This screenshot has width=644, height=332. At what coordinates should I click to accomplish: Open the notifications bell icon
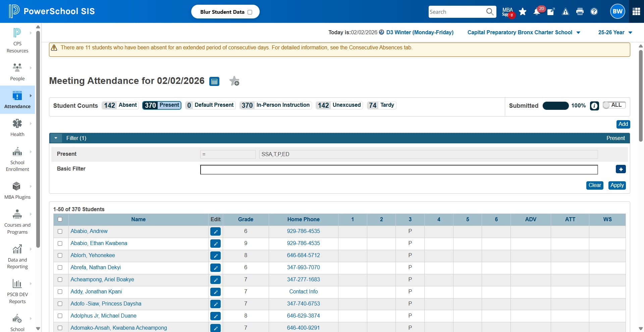[x=536, y=12]
